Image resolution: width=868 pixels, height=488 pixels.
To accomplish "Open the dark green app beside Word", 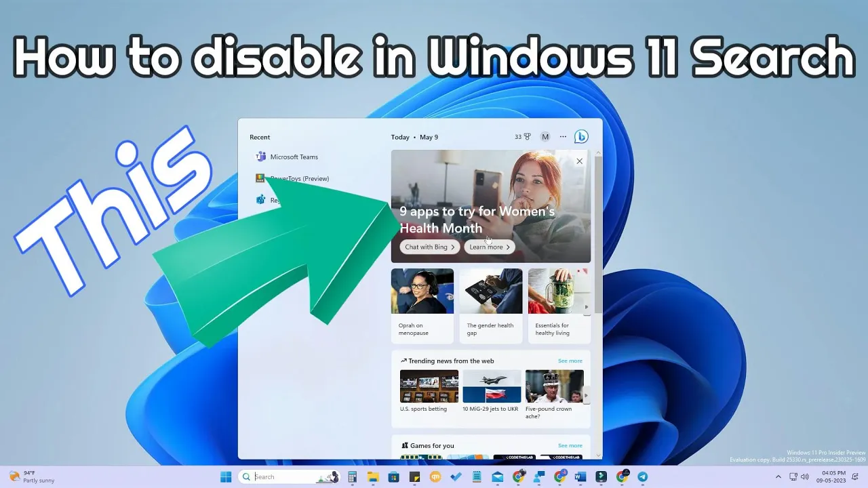I will coord(601,476).
